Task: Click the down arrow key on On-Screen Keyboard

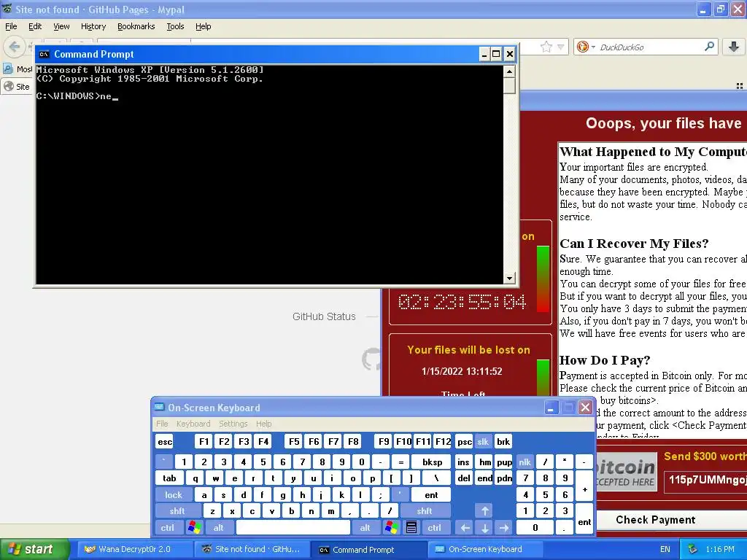Action: [x=484, y=528]
